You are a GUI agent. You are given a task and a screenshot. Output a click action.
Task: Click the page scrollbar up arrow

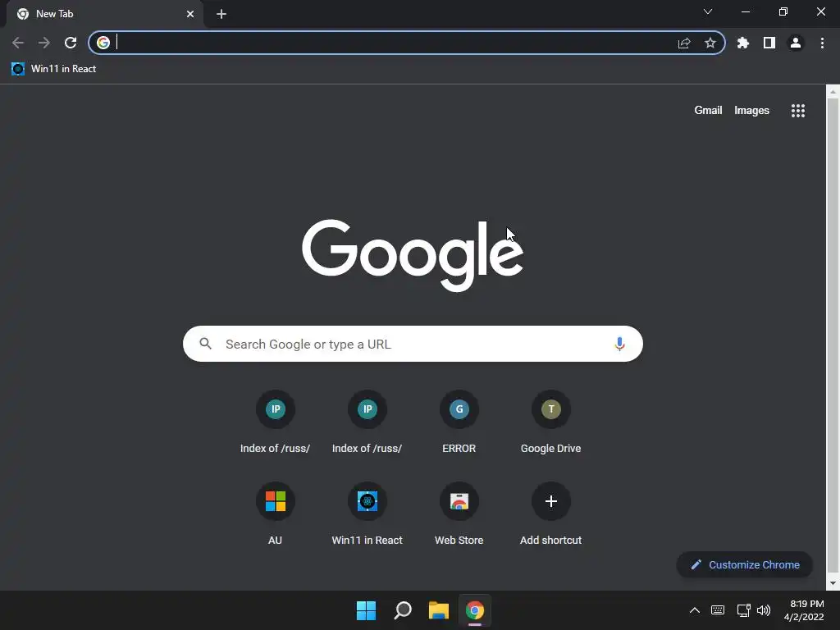click(833, 92)
